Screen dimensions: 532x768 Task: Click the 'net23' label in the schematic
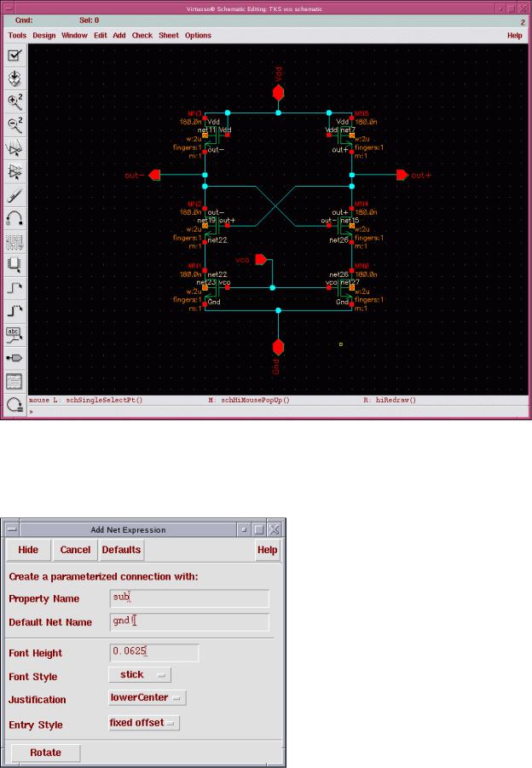tap(205, 282)
